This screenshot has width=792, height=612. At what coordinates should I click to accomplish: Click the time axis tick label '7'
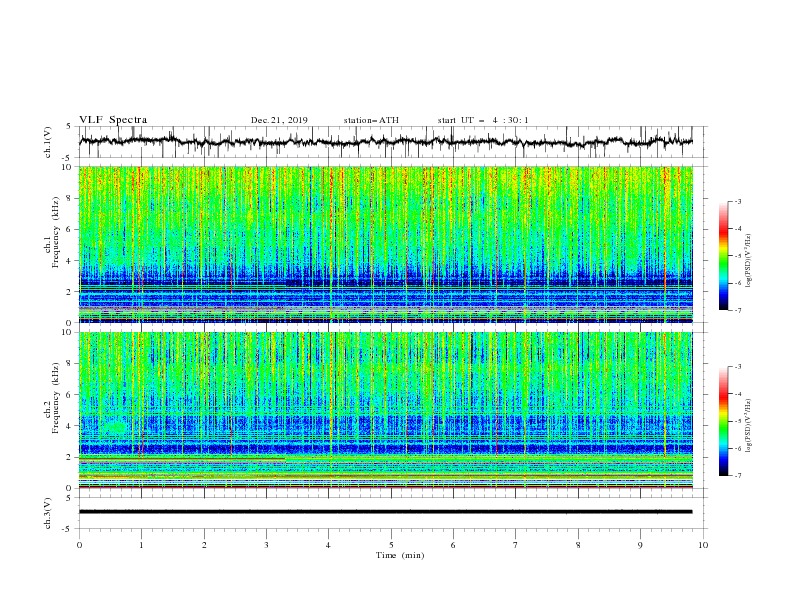click(516, 545)
